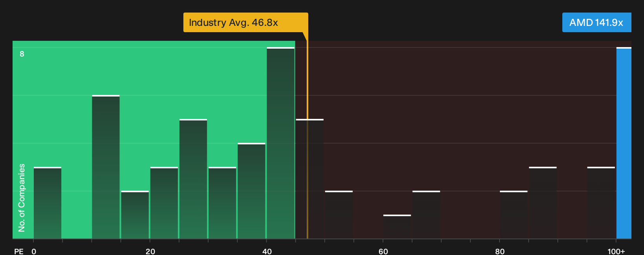Click the x-axis tick label 20
Viewport: 644px width, 255px height.
(x=150, y=251)
